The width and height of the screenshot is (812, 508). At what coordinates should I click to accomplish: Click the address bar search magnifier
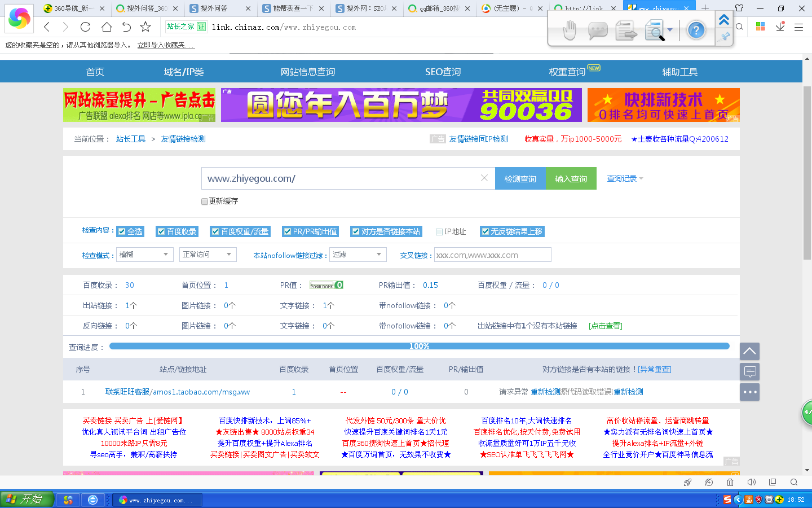click(x=739, y=27)
